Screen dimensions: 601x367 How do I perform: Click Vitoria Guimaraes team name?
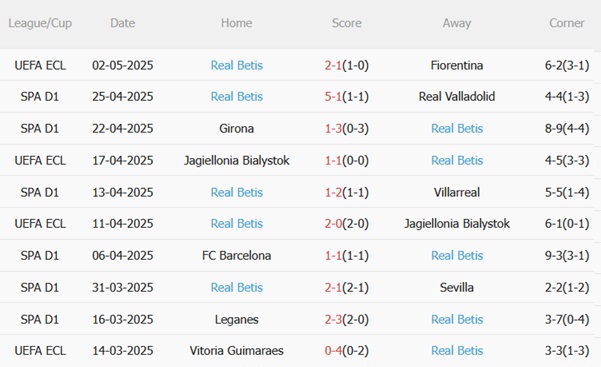click(236, 351)
